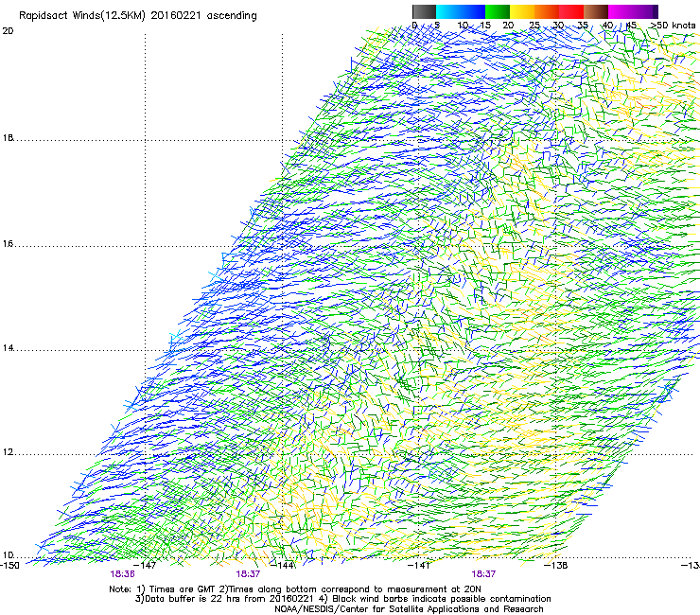
Task: Click the gray 0-5 knots color swatch
Action: (424, 11)
